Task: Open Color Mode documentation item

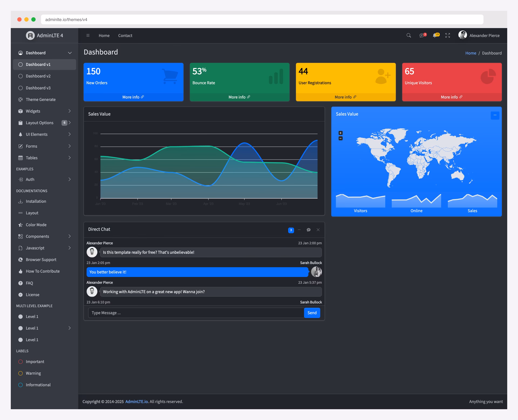Action: pos(45,225)
